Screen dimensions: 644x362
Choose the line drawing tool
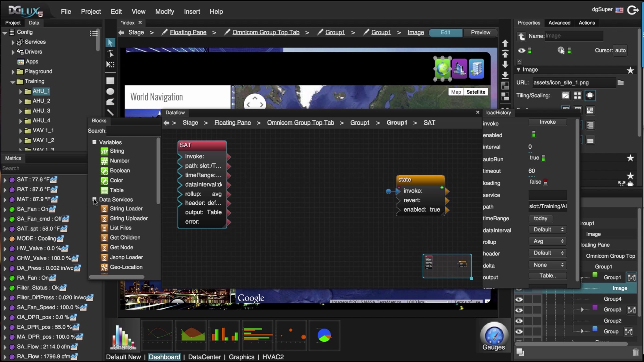pos(110,112)
